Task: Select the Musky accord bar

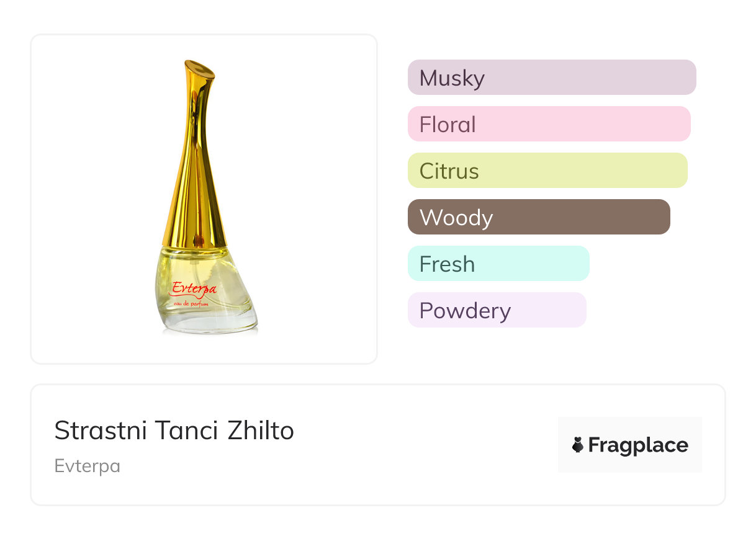Action: pos(551,78)
